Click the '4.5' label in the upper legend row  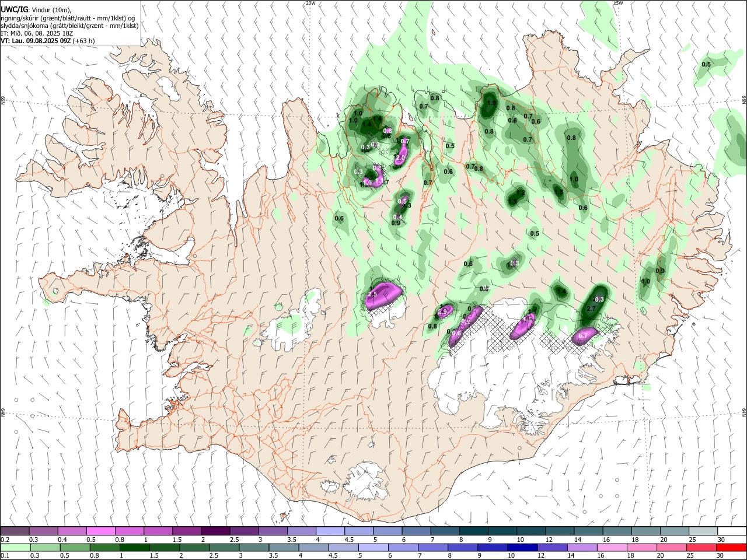[x=348, y=540]
